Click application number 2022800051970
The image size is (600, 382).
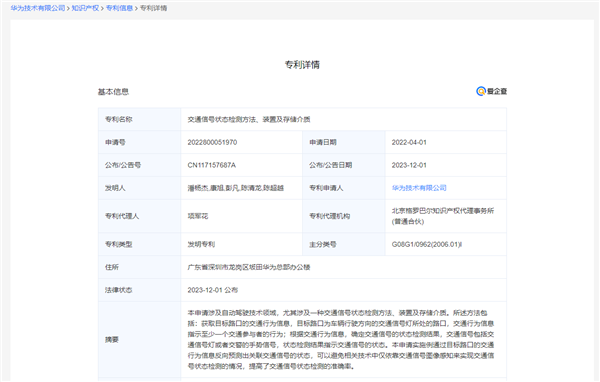(x=212, y=142)
